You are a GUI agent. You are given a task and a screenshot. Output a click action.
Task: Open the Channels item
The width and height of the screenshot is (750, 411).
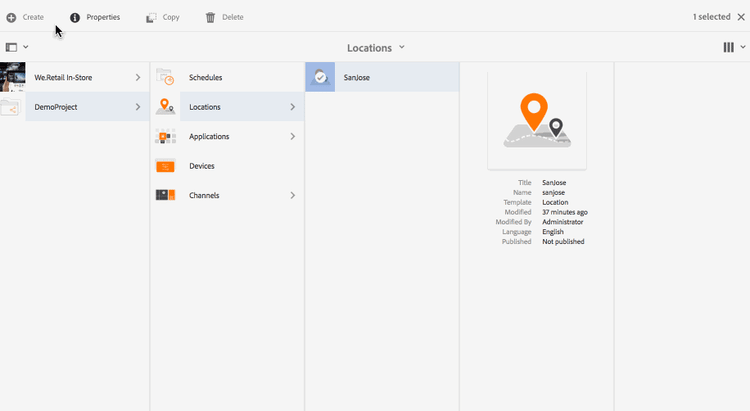click(x=204, y=195)
